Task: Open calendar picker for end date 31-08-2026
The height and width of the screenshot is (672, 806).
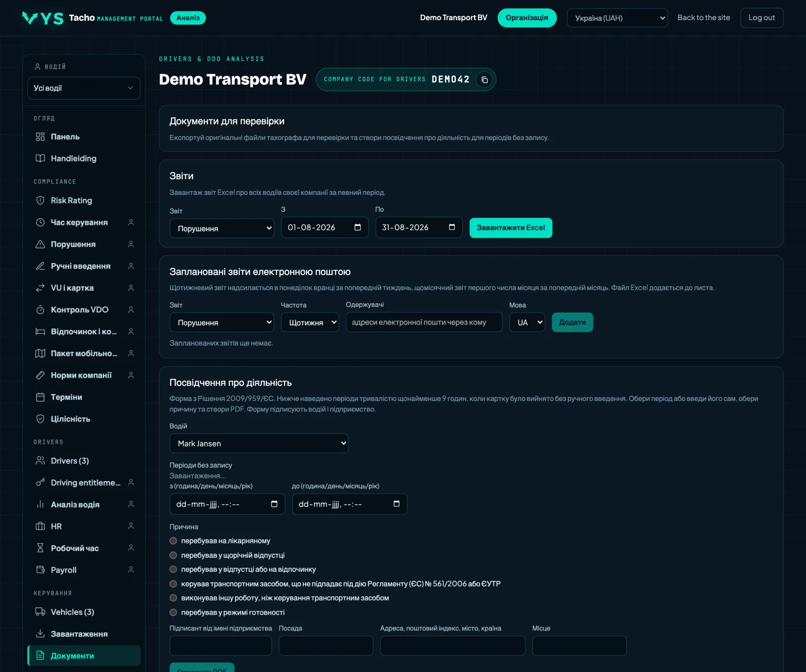Action: [x=452, y=227]
